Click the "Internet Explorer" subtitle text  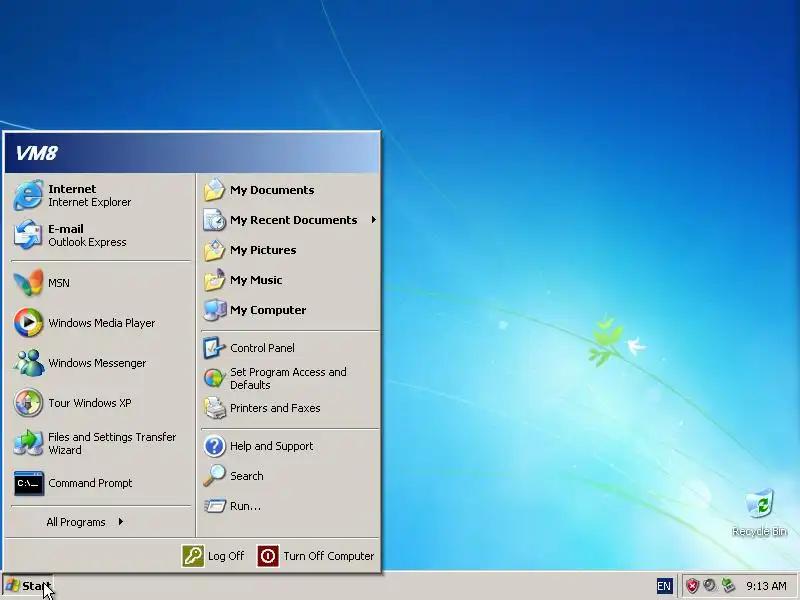(89, 203)
